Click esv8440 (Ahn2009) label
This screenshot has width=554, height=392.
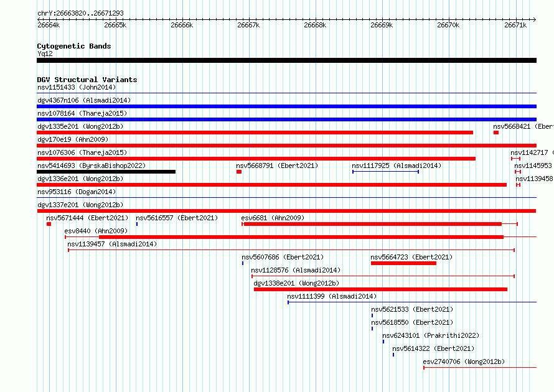(x=96, y=231)
